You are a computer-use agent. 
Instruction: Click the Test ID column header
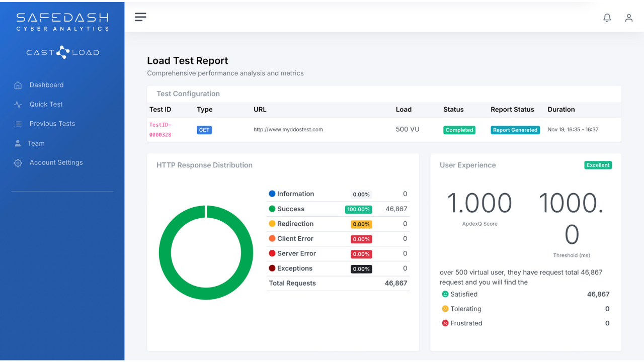[160, 109]
